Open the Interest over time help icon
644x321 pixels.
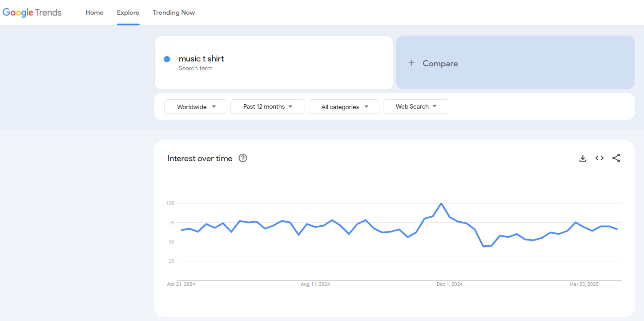[243, 158]
